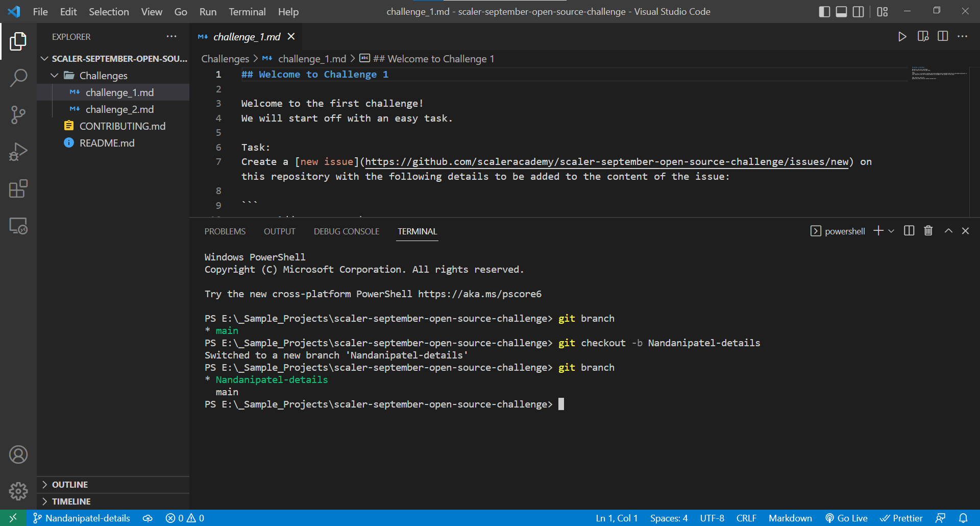980x526 pixels.
Task: Create a new terminal with the plus icon
Action: 877,231
